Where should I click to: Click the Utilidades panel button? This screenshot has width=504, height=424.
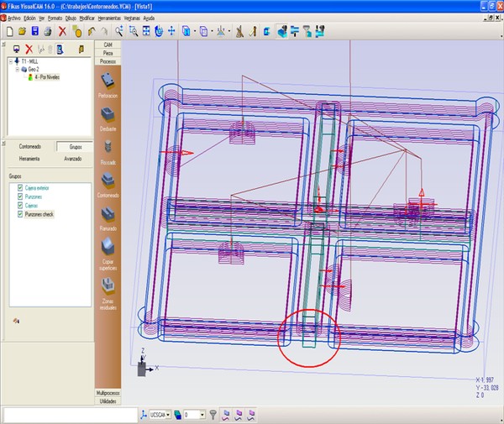[108, 402]
